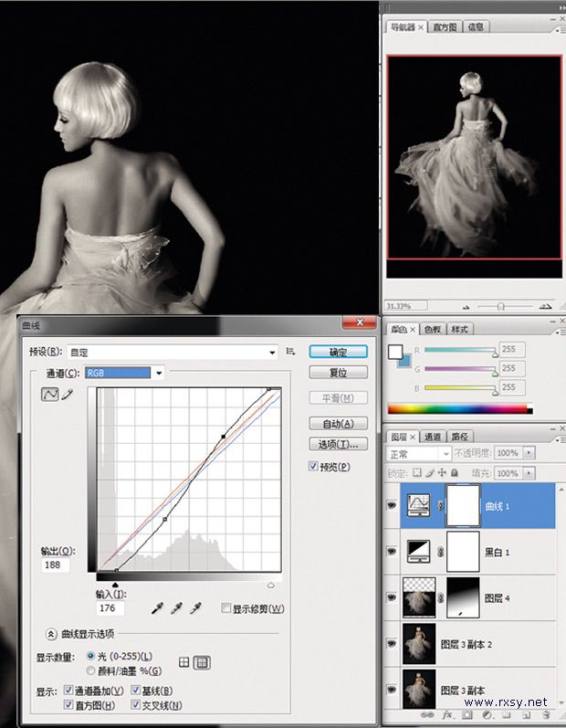
Task: Open the preset options menu icon
Action: 290,352
